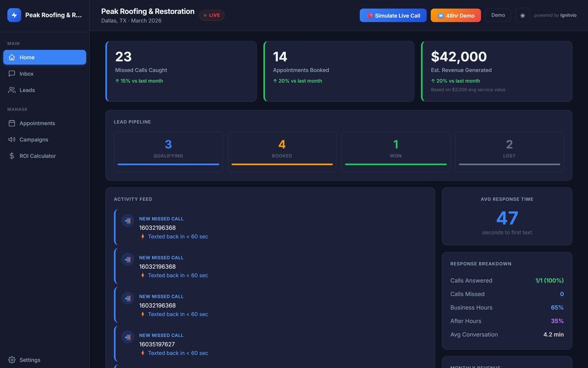The height and width of the screenshot is (368, 588).
Task: Click bolt icon under 16035197627
Action: [x=143, y=353]
